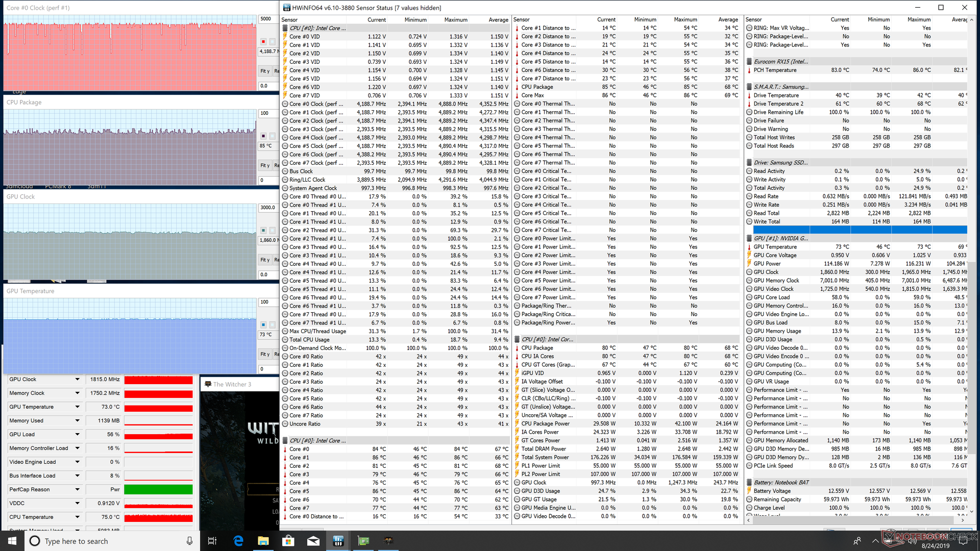Click Sensor column header in rightmost panel
This screenshot has width=980, height=551.
pyautogui.click(x=753, y=19)
